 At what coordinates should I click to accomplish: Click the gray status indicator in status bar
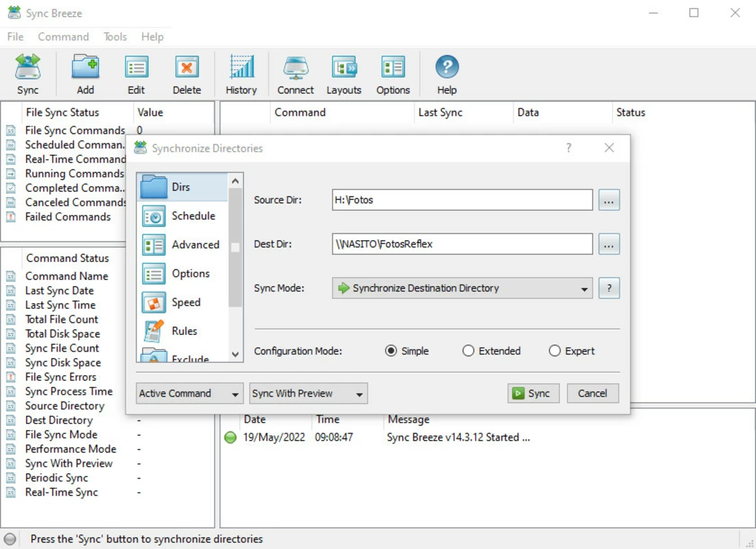pyautogui.click(x=10, y=539)
